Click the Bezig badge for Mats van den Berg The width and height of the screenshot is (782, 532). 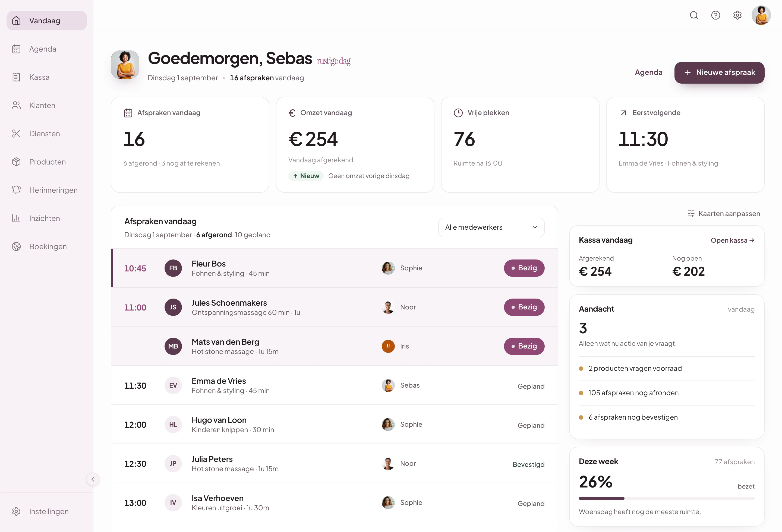click(524, 346)
